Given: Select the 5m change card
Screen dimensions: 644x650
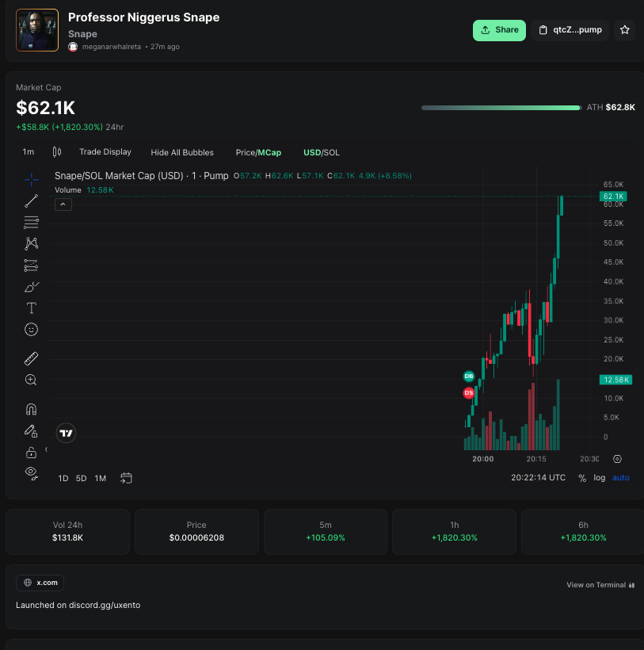Looking at the screenshot, I should [326, 532].
